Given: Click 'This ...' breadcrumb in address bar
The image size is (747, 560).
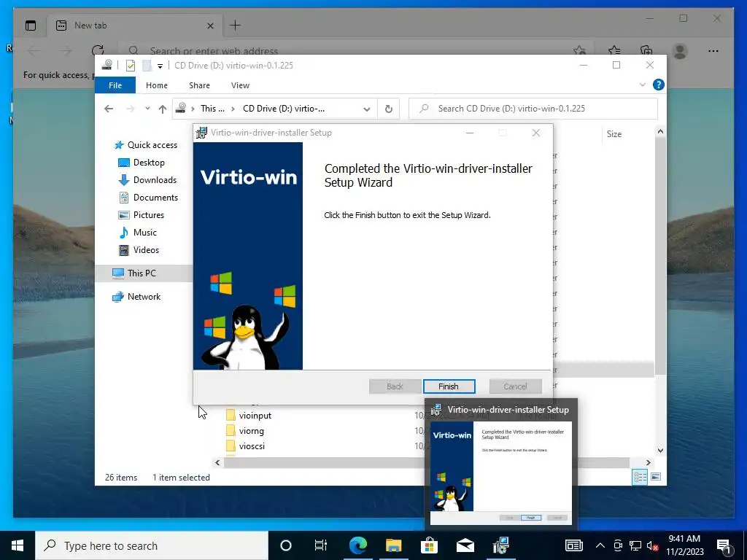Looking at the screenshot, I should (212, 109).
